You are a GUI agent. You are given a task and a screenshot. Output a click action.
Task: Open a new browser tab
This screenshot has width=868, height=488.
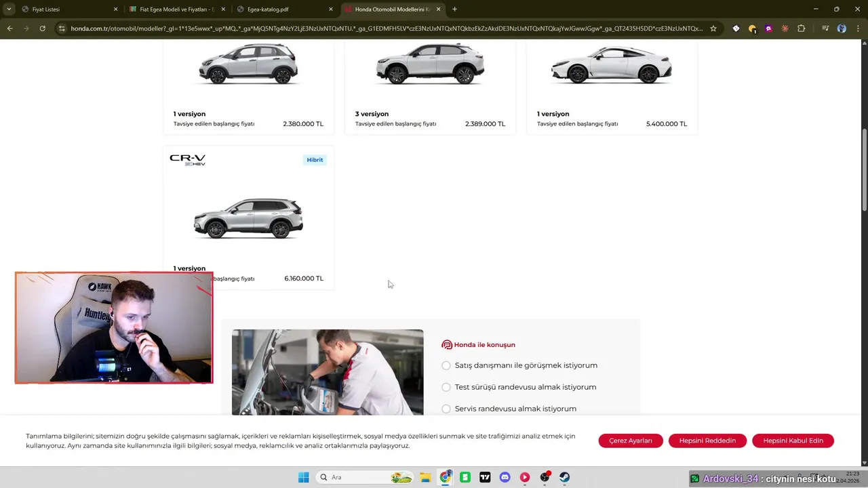tap(454, 9)
